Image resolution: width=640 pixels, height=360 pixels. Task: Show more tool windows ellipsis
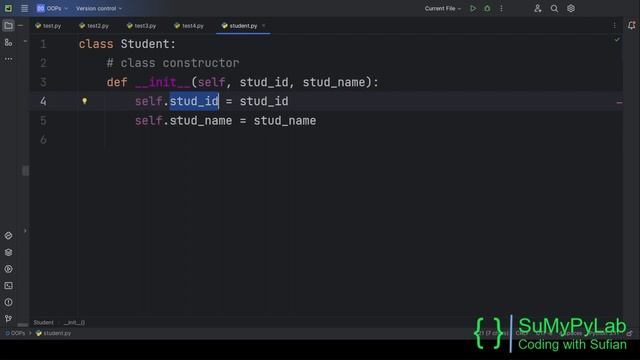(8, 59)
